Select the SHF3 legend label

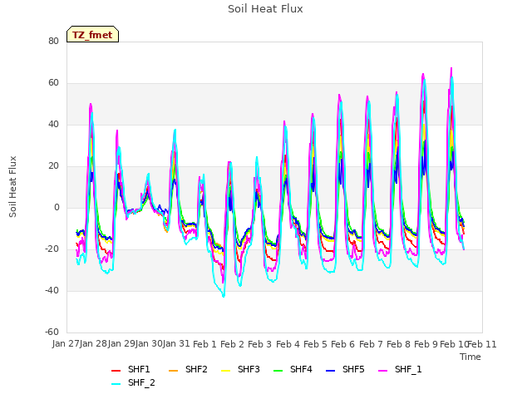click(249, 369)
